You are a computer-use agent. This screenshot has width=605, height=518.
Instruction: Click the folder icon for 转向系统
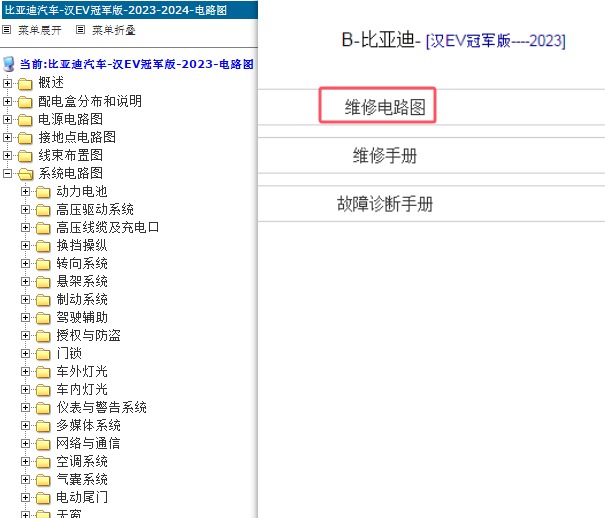click(43, 264)
